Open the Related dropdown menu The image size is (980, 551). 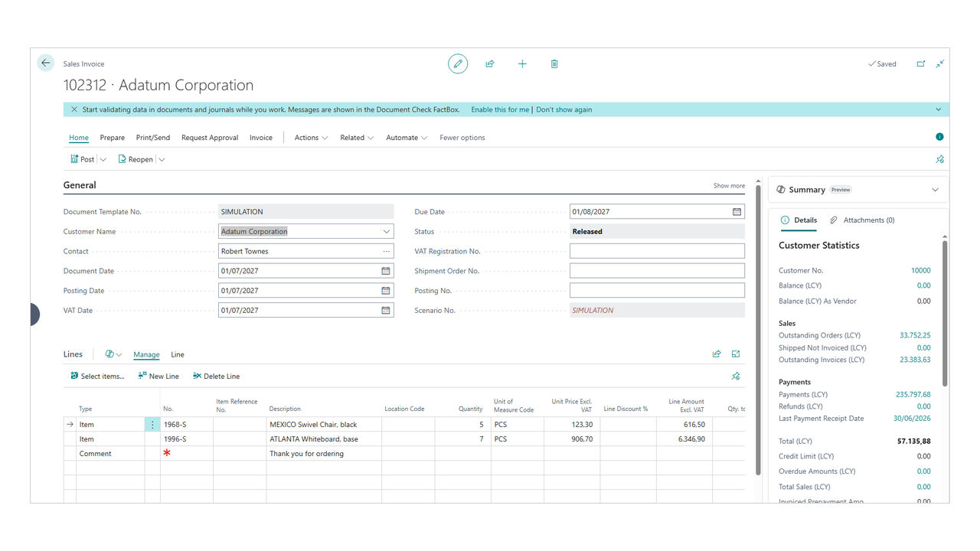[357, 138]
